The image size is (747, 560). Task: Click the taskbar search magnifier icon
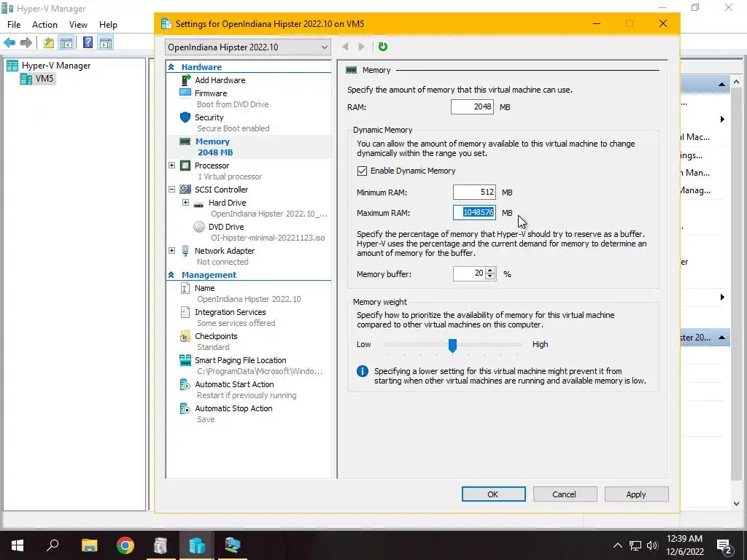53,545
